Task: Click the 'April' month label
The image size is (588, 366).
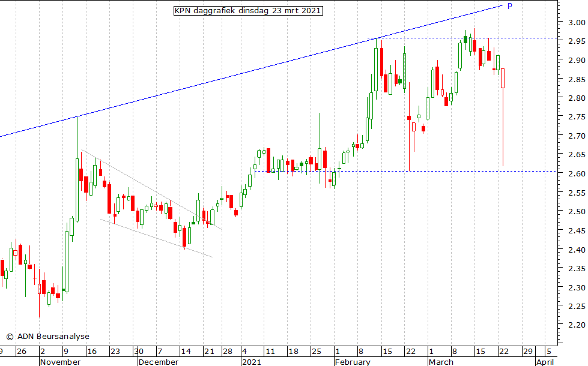Action: (x=545, y=362)
